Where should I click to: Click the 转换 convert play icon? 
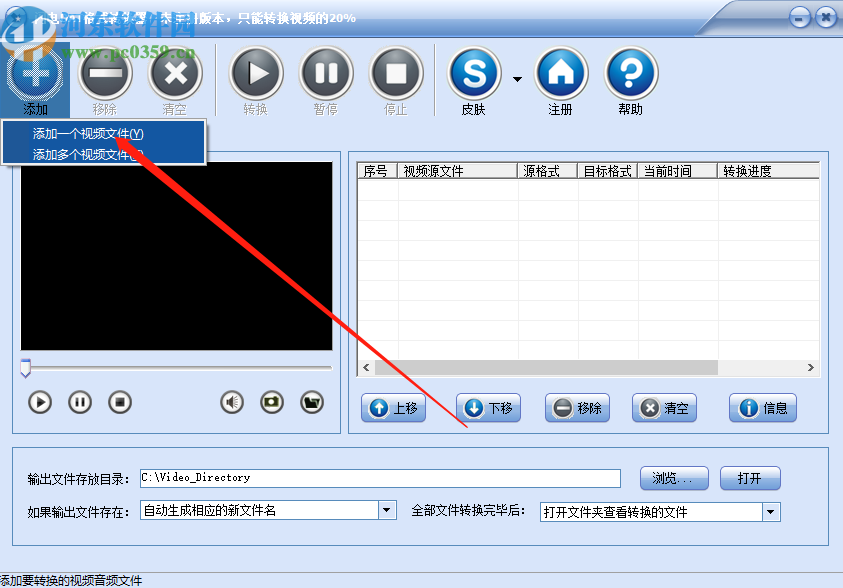coord(256,74)
